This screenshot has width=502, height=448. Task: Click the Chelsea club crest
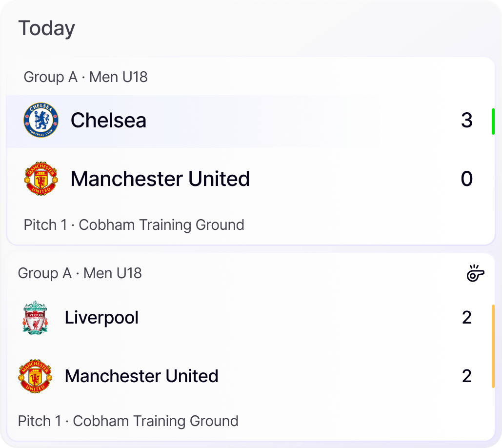[41, 120]
